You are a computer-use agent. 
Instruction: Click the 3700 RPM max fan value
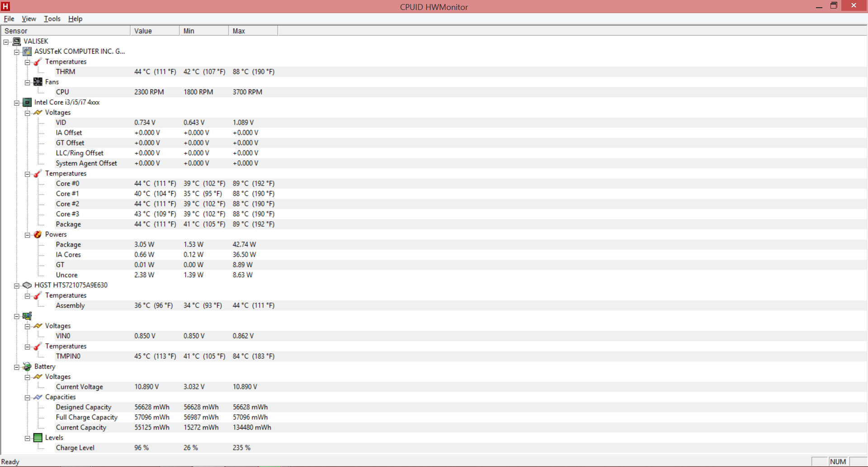click(247, 92)
